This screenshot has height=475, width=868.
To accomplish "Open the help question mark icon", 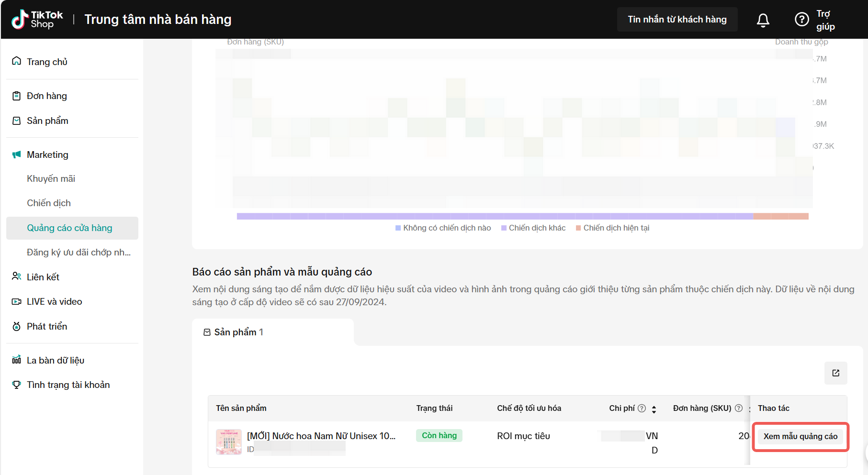I will click(x=801, y=20).
